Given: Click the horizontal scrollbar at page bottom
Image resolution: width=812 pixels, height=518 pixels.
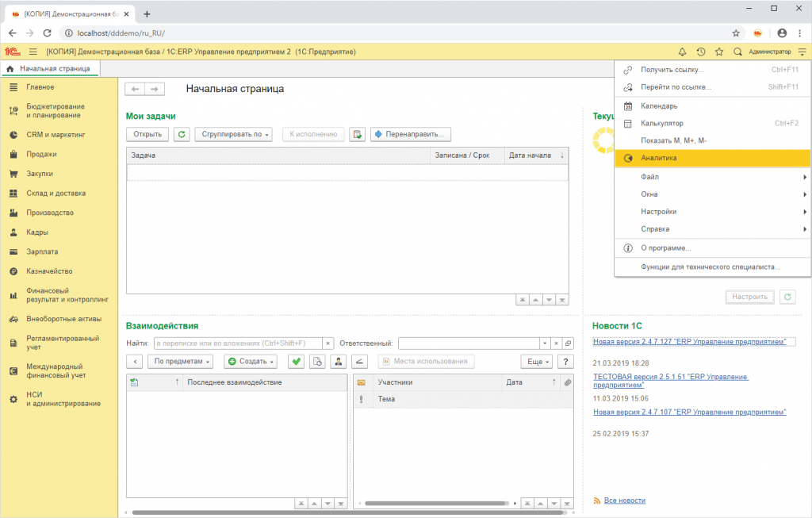Looking at the screenshot, I should tap(347, 512).
